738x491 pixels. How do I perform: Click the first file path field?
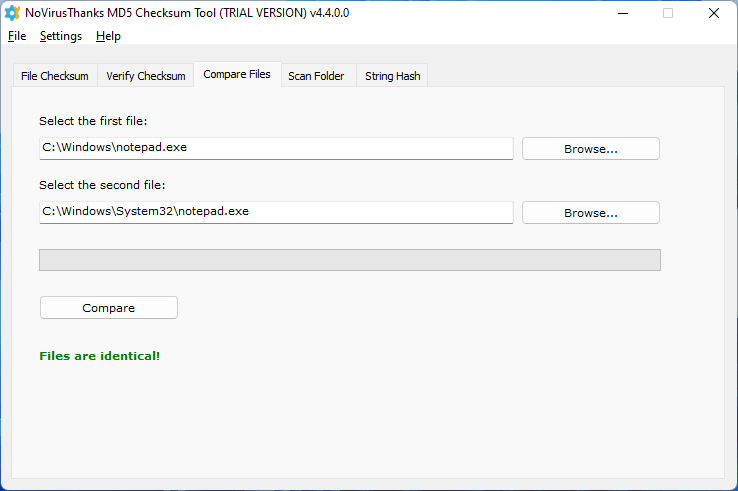(276, 148)
